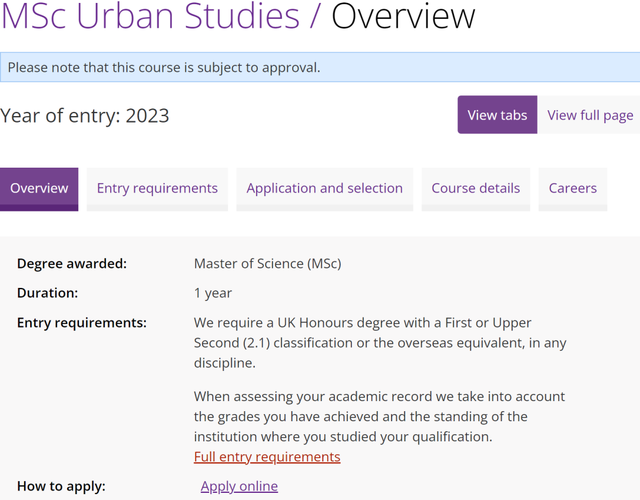Click the MSc Urban Studies heading title
This screenshot has width=640, height=500.
[150, 16]
